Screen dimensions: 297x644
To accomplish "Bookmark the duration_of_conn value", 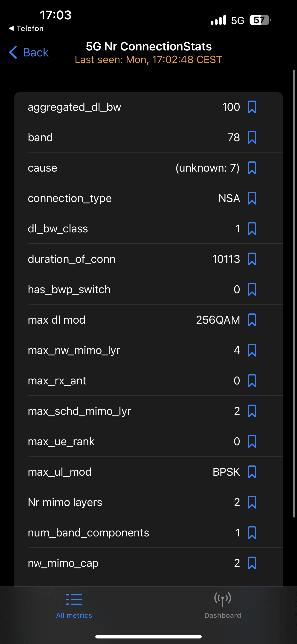I will click(252, 259).
